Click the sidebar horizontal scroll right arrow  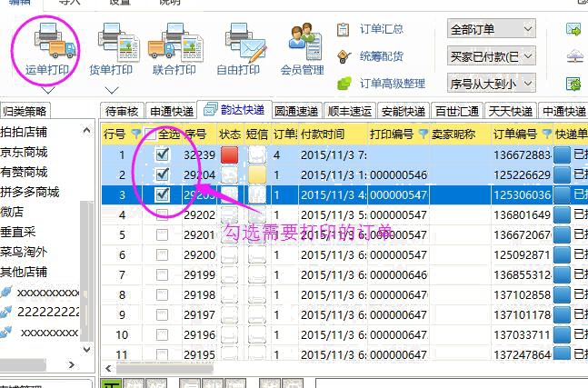pyautogui.click(x=72, y=364)
